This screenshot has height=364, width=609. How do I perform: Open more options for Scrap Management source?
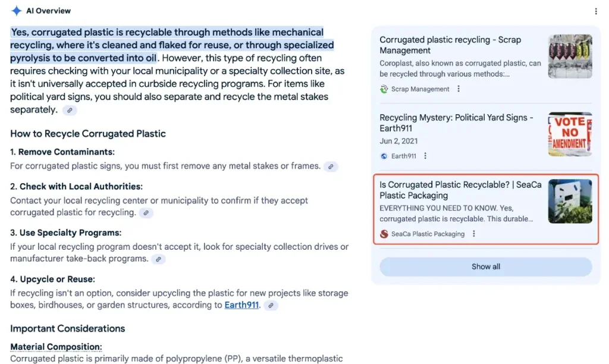pyautogui.click(x=459, y=89)
